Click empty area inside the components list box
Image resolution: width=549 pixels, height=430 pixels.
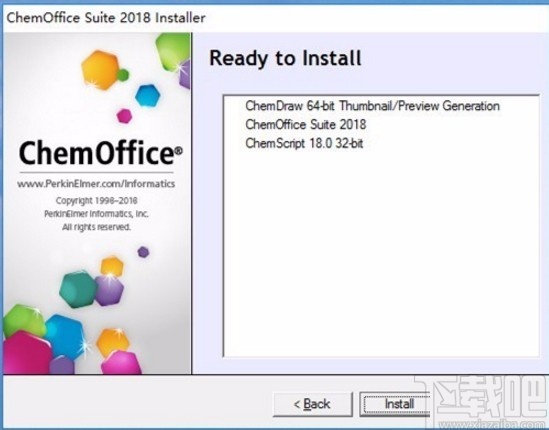[x=381, y=252]
